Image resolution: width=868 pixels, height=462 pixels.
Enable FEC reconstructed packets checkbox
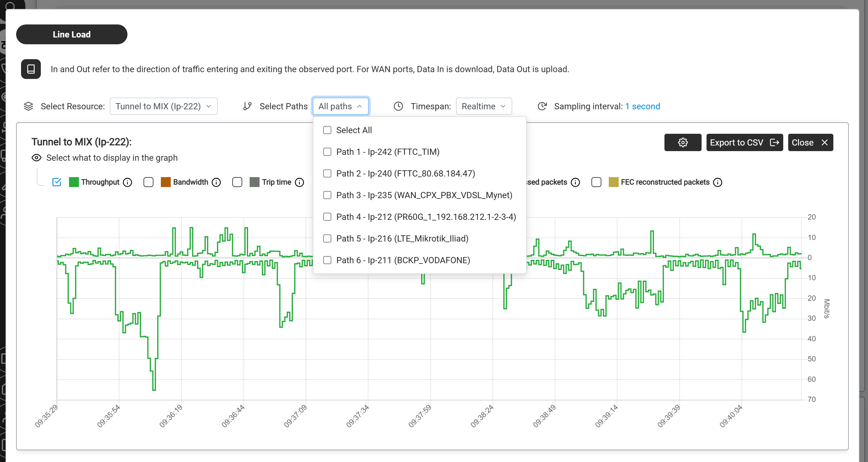point(596,182)
